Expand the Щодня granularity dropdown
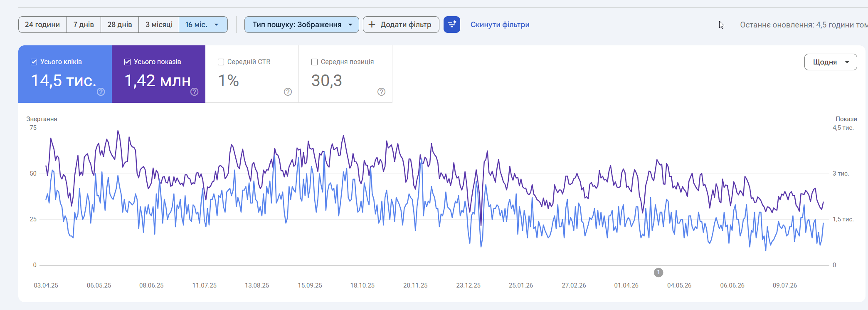This screenshot has width=868, height=310. click(x=831, y=62)
